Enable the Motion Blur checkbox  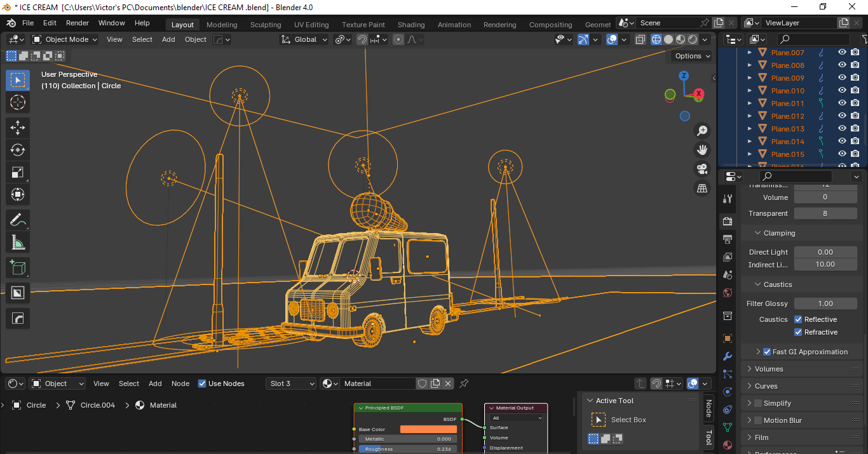tap(758, 420)
